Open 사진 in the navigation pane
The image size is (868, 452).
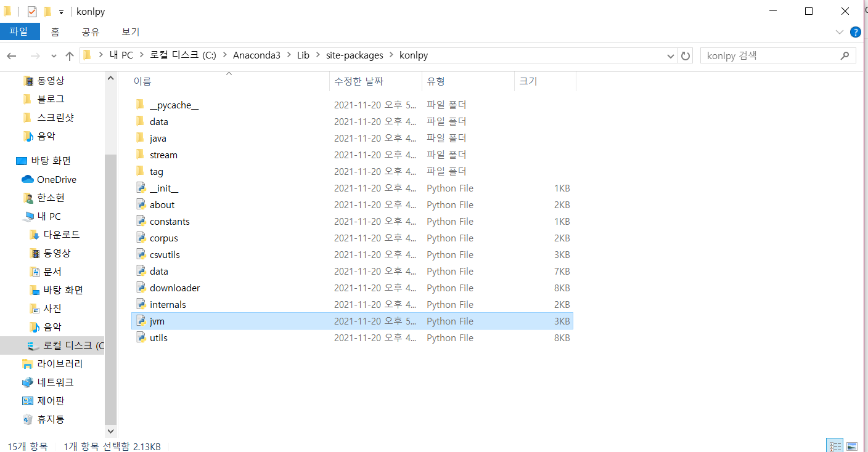pos(52,309)
